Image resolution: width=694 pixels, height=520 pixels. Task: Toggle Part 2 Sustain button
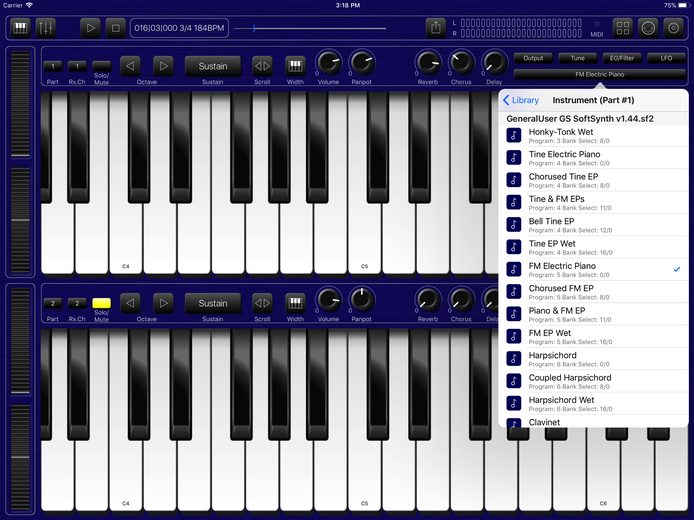pos(213,303)
